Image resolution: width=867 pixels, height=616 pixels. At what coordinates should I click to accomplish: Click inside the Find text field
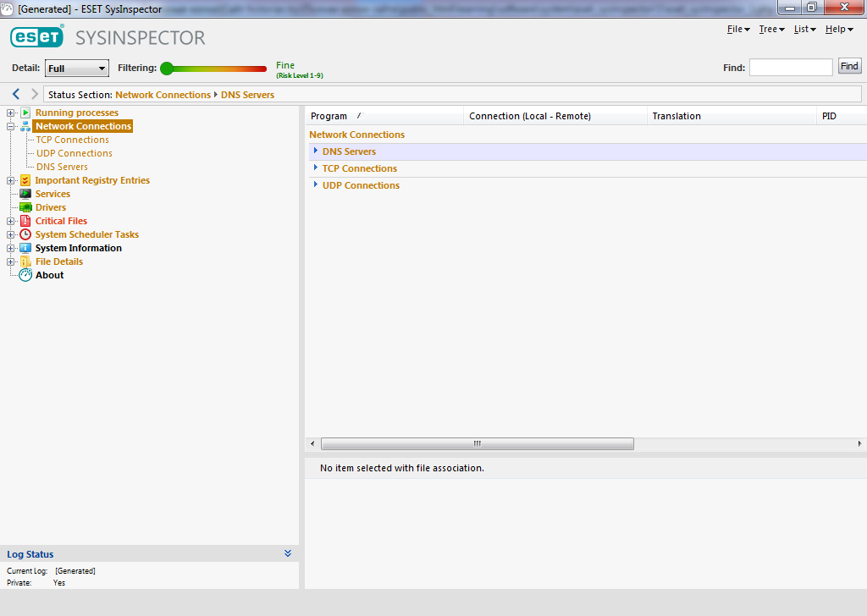tap(791, 67)
